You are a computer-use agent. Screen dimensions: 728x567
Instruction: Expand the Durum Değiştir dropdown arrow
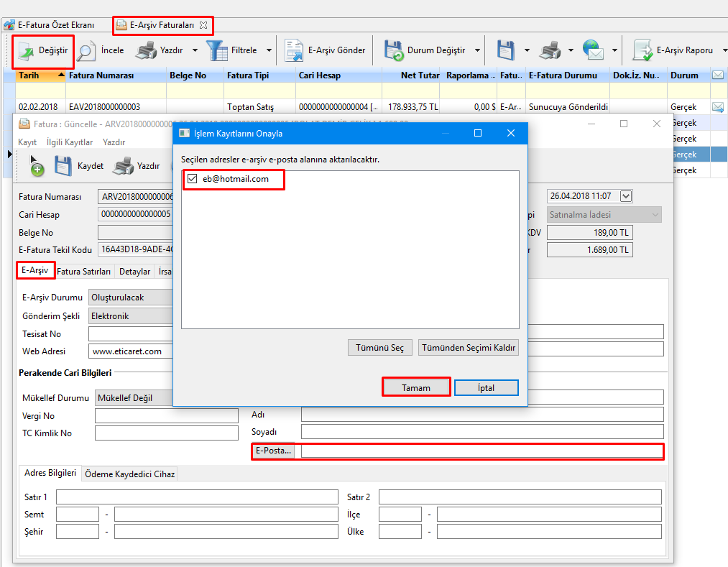point(478,51)
